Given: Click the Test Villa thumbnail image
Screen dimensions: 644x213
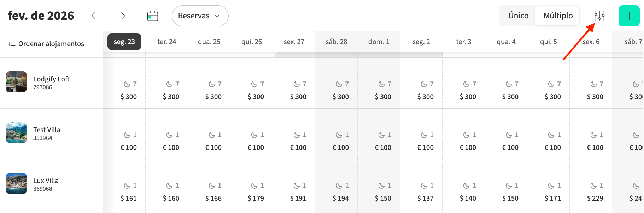Looking at the screenshot, I should pyautogui.click(x=16, y=133).
